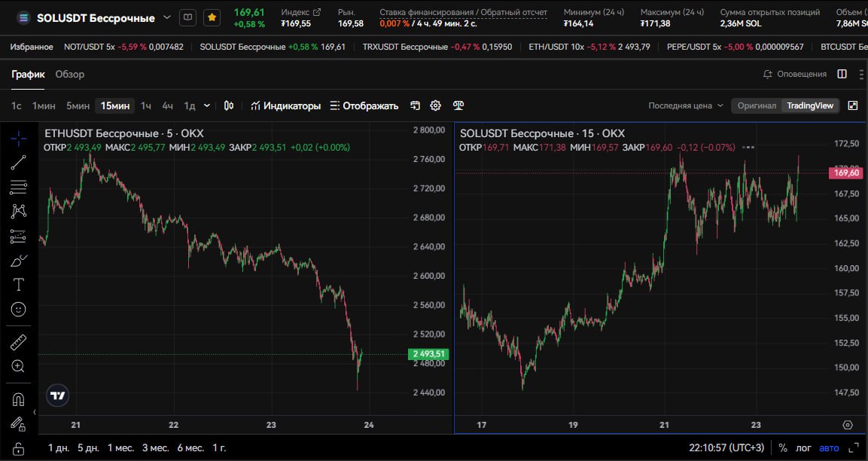Set chart range to 1 г.
The image size is (868, 461).
coord(219,447)
